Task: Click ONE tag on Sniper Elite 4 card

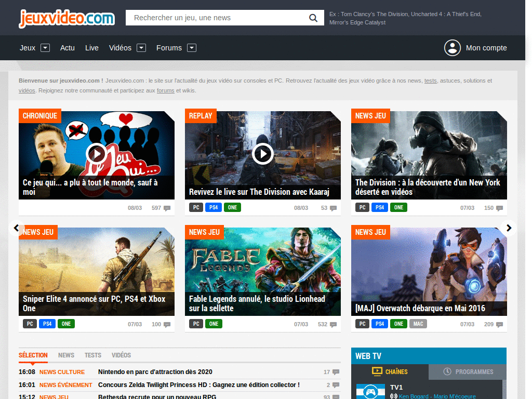Action: (66, 324)
